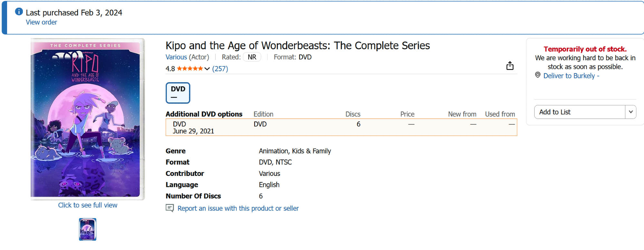Click Report an issue with this product
Screen dimensions: 644x250
[x=238, y=208]
